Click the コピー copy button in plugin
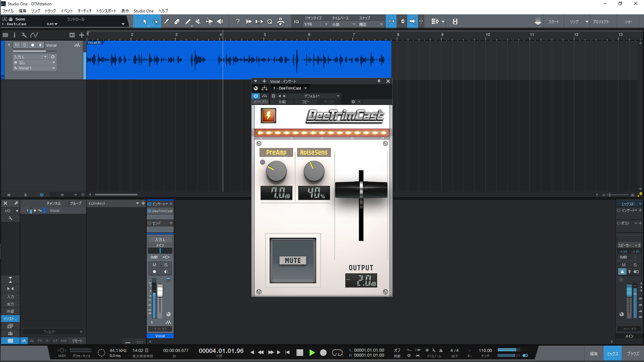The width and height of the screenshot is (644, 362). [x=306, y=102]
